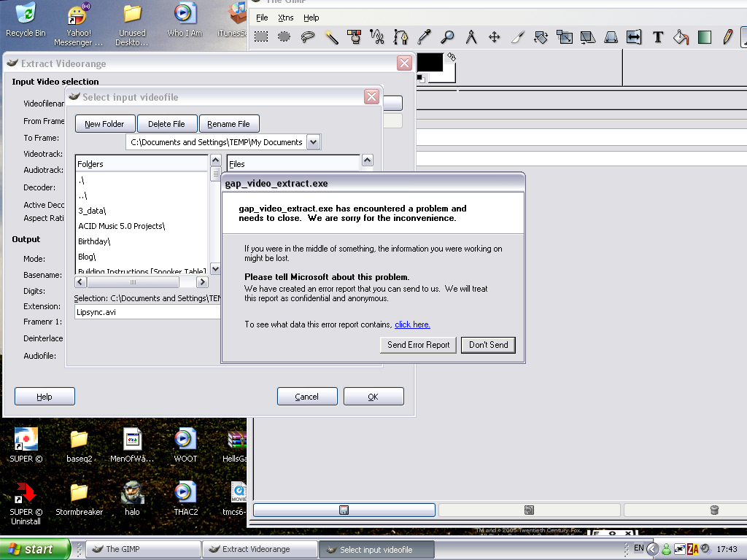Viewport: 747px width, 560px height.
Task: Click the trash icon in GIMP's bottom bar
Action: point(715,510)
